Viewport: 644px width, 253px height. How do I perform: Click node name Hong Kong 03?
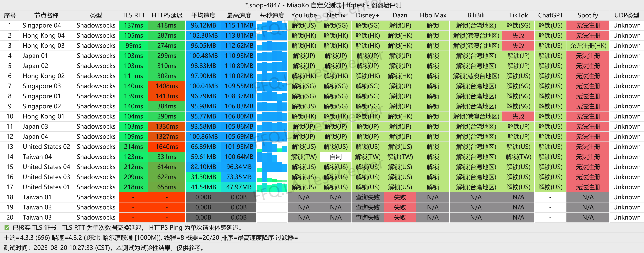coord(44,46)
